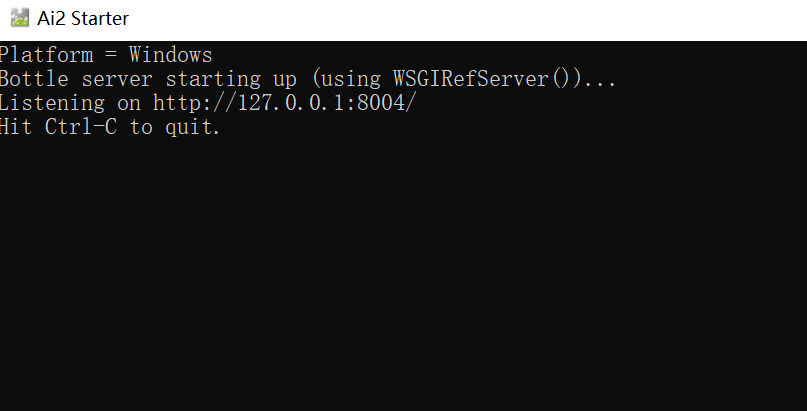Click the Ctrl-C text
The height and width of the screenshot is (411, 807).
tap(81, 127)
